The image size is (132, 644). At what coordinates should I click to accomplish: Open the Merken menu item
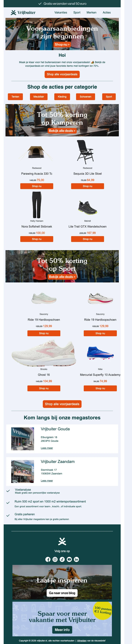[x=91, y=13]
